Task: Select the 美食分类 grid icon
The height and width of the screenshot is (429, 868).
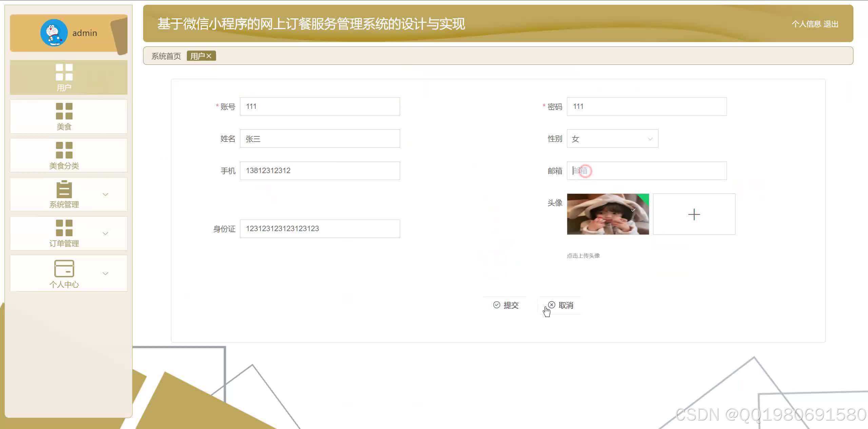Action: coord(64,150)
